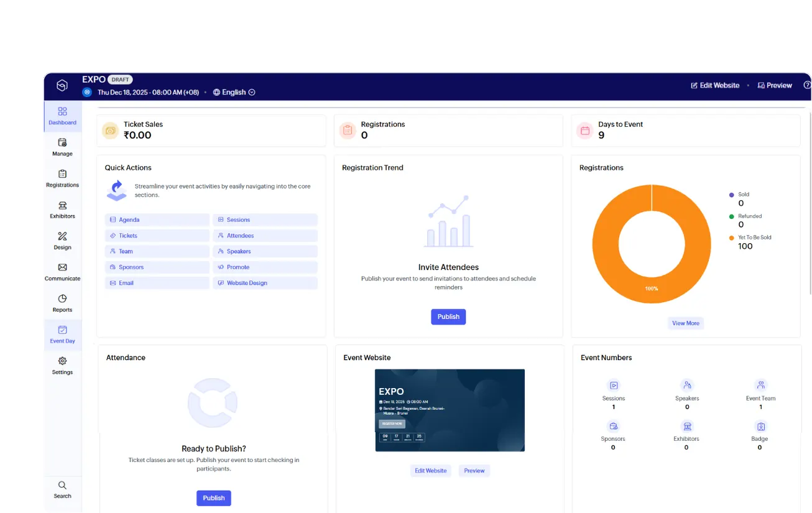Open Reports from the sidebar
The image size is (812, 513).
pos(62,303)
